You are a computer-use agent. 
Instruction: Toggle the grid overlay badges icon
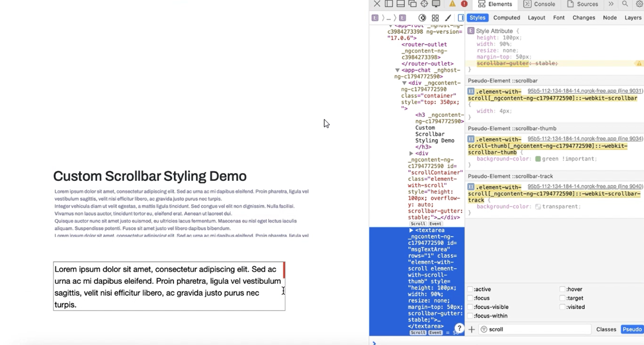pyautogui.click(x=435, y=18)
